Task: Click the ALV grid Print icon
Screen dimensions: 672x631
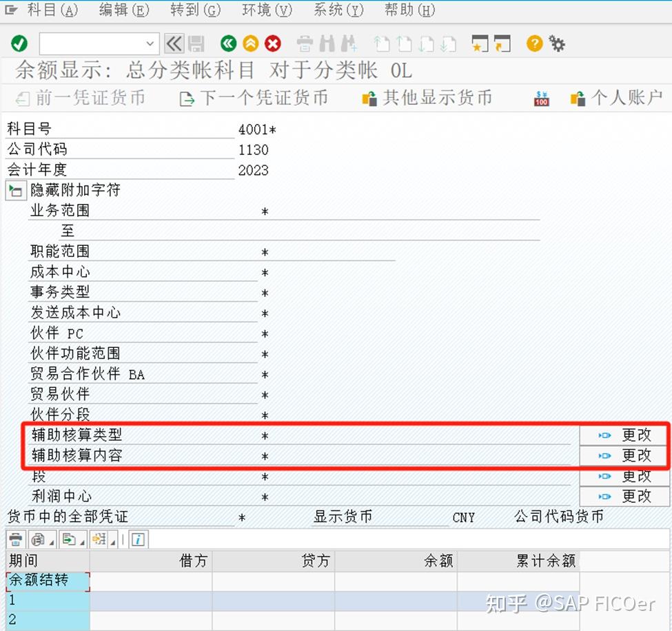Action: [x=16, y=539]
